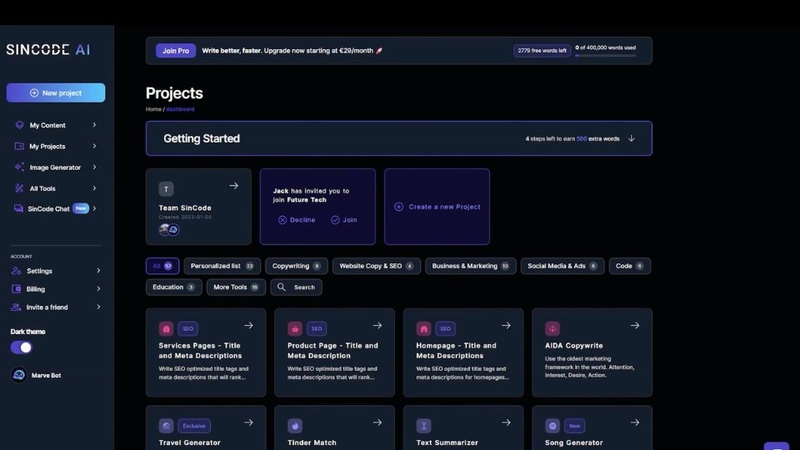Open Travel Generator tool arrow

pos(248,422)
